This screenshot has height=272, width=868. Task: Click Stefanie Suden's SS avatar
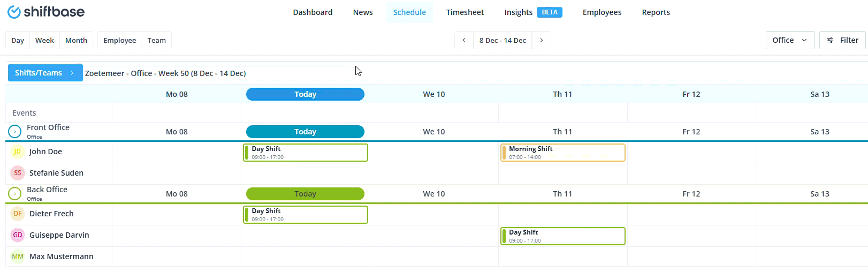coord(18,173)
